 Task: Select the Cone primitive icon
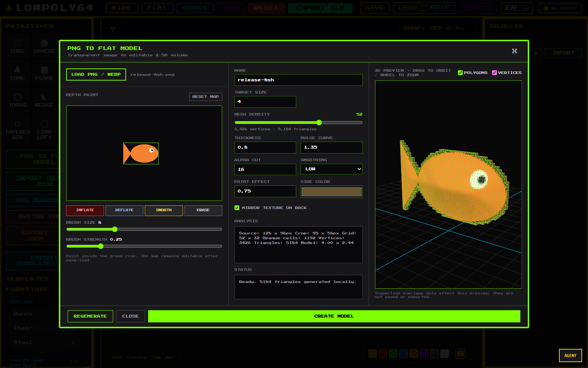click(17, 73)
